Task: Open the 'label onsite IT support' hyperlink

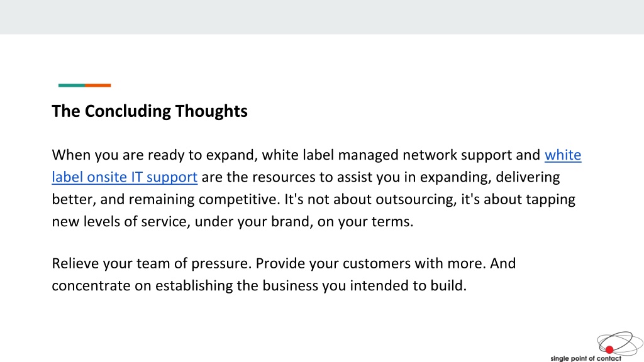Action: (x=125, y=177)
